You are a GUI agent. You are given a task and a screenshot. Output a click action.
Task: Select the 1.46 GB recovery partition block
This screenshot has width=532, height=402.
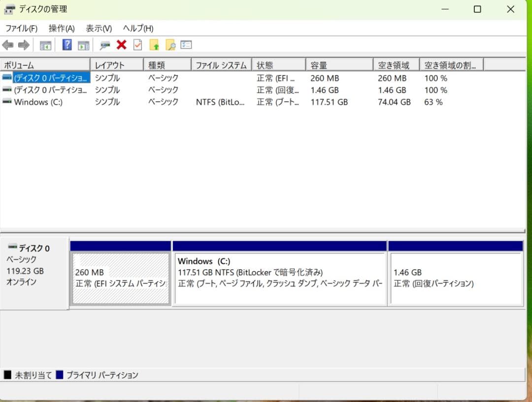[x=456, y=278]
